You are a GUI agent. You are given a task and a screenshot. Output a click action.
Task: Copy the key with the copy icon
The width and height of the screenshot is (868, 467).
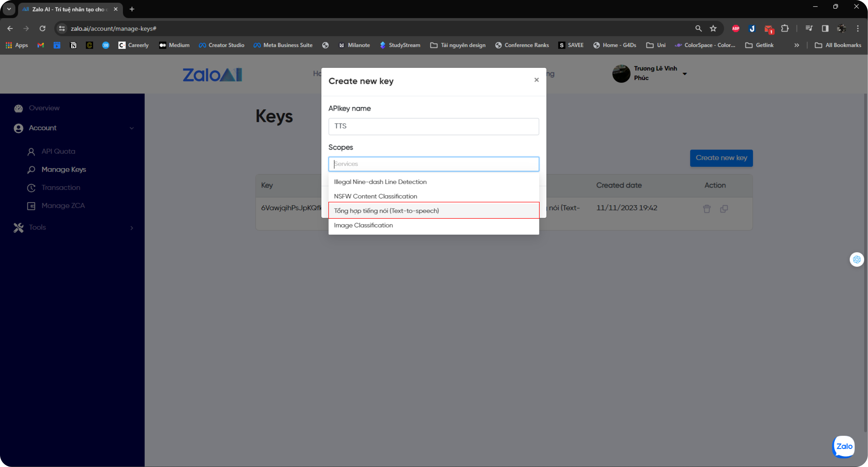point(724,209)
